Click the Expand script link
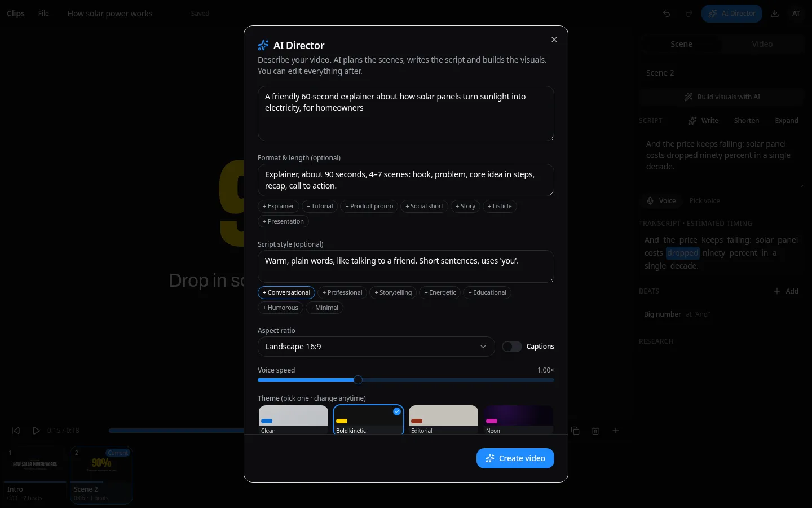The height and width of the screenshot is (508, 812). click(787, 121)
